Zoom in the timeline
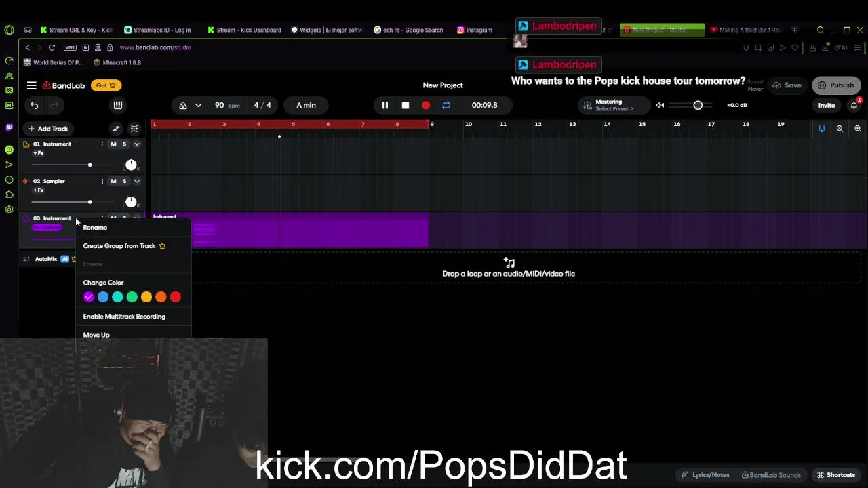 pos(857,129)
